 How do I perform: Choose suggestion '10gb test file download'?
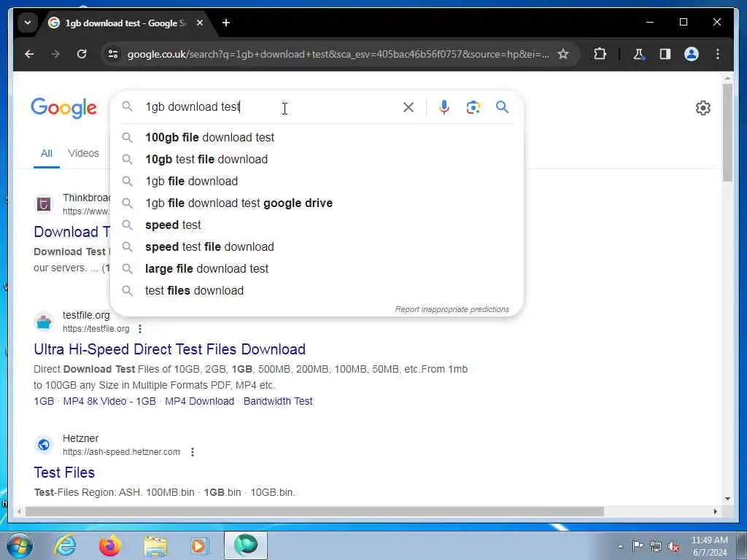click(317, 160)
